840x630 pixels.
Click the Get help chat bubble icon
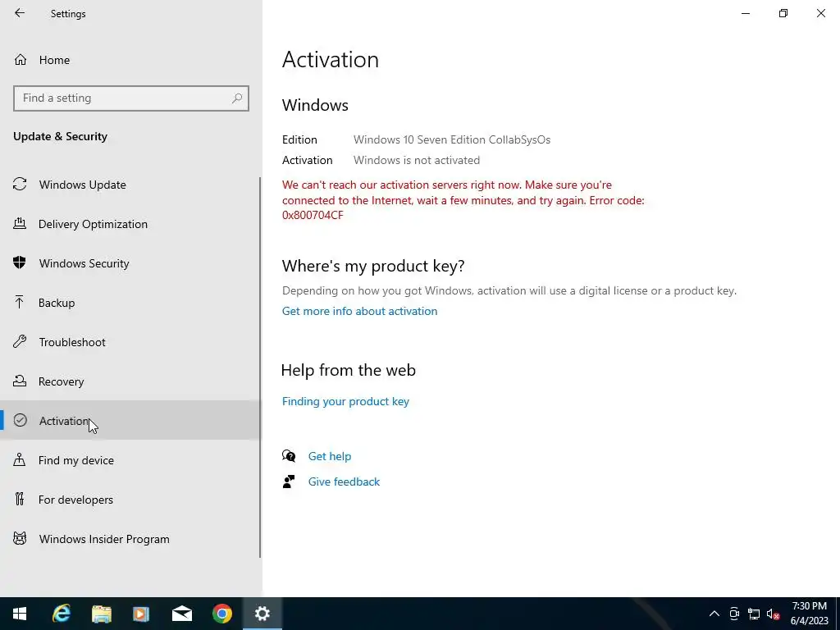tap(289, 456)
